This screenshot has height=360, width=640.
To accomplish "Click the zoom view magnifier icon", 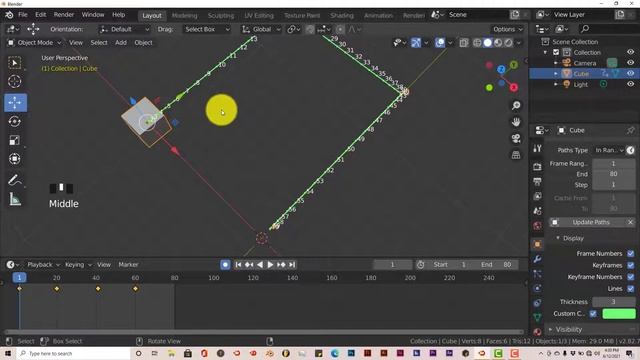I will pyautogui.click(x=516, y=106).
